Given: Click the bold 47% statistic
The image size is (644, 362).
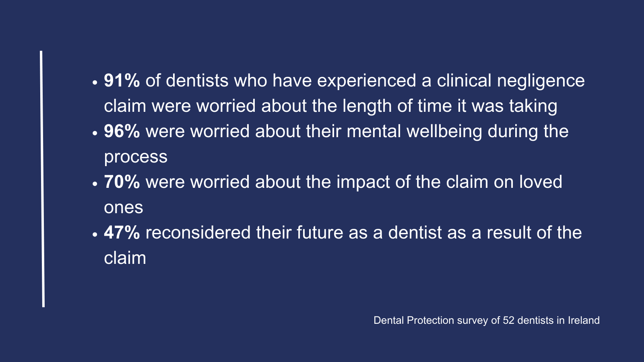Looking at the screenshot, I should (122, 232).
